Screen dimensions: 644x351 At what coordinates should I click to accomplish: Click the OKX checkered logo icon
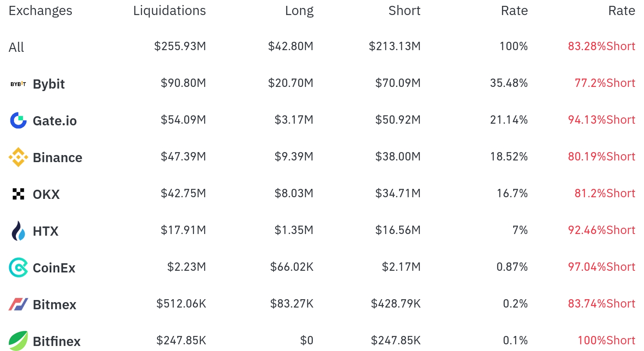[18, 194]
